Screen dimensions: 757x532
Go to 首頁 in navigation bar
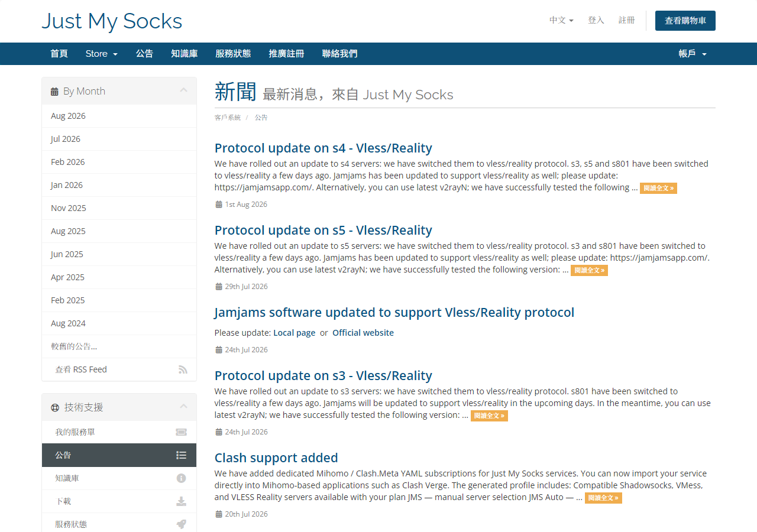[59, 54]
